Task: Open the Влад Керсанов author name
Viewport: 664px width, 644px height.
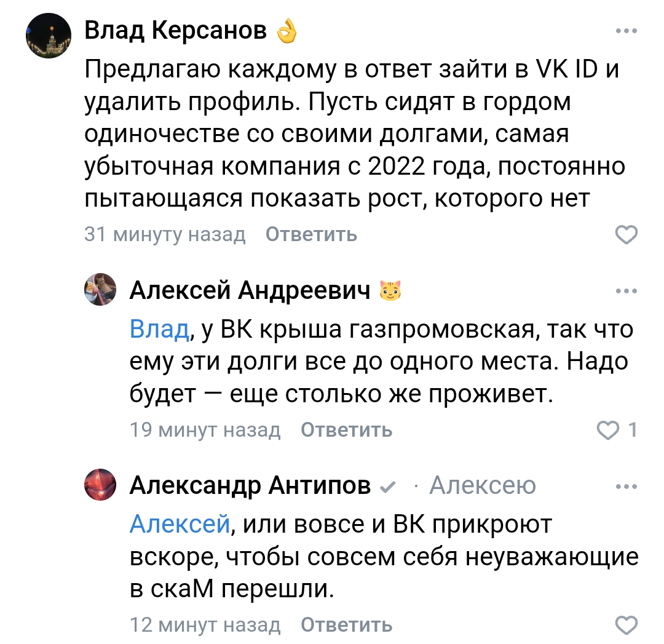Action: pos(175,31)
